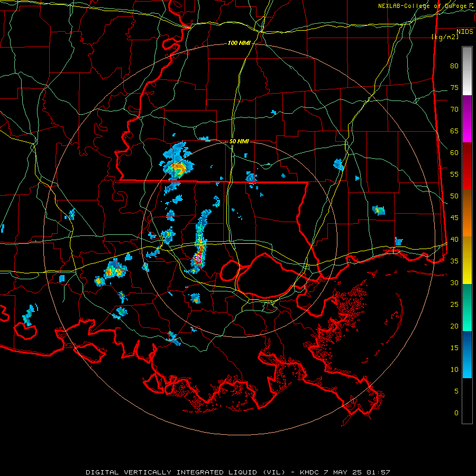The height and width of the screenshot is (476, 476).
Task: Click the 60 value on the scale
Action: click(x=454, y=152)
